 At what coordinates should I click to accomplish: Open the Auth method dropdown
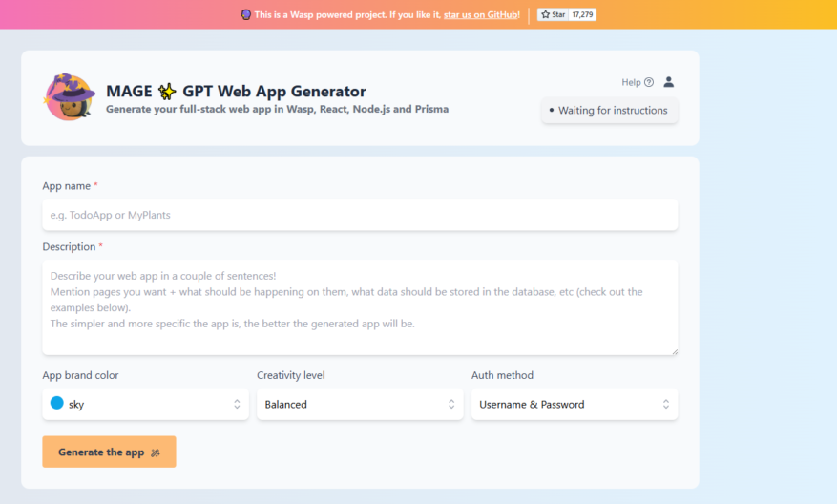coord(575,404)
